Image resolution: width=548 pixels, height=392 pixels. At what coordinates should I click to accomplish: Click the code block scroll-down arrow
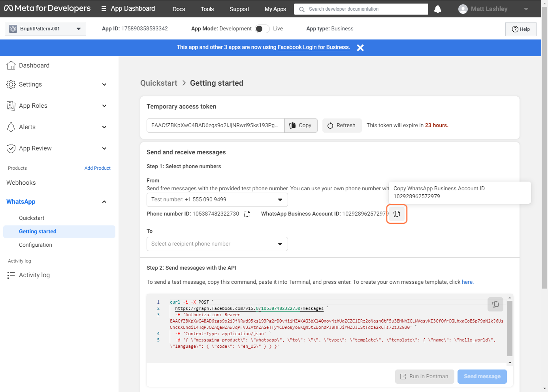pyautogui.click(x=510, y=363)
